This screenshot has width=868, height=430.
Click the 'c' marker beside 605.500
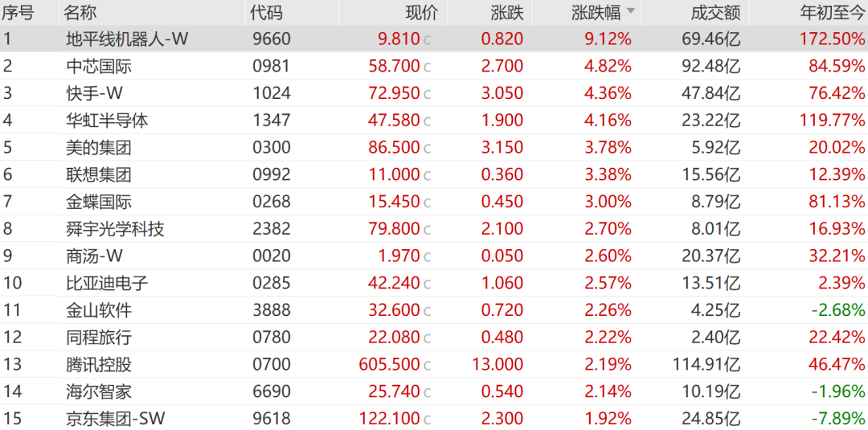pyautogui.click(x=427, y=365)
